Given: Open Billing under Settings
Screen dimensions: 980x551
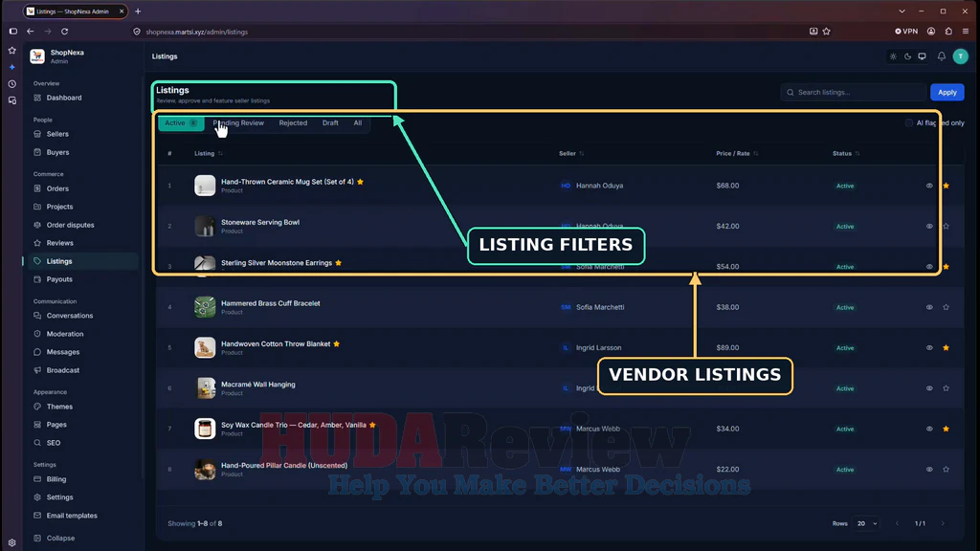Looking at the screenshot, I should point(56,479).
